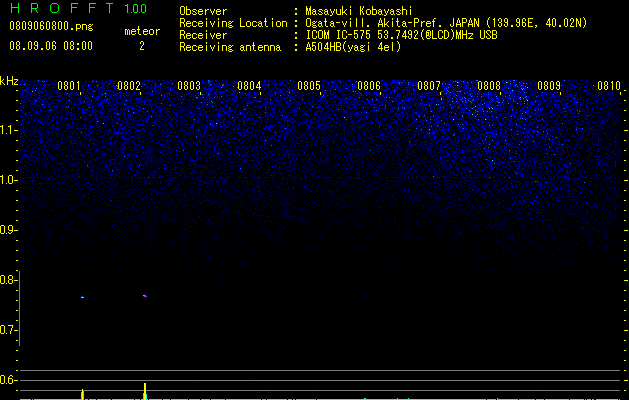Click the 08.09.06 08:00 date stamp
The height and width of the screenshot is (400, 629).
click(x=51, y=46)
